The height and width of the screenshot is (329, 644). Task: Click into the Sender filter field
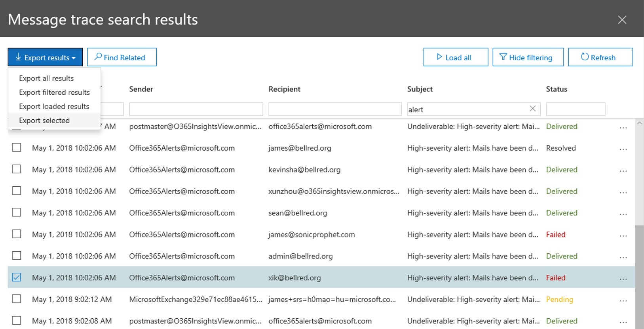[196, 109]
